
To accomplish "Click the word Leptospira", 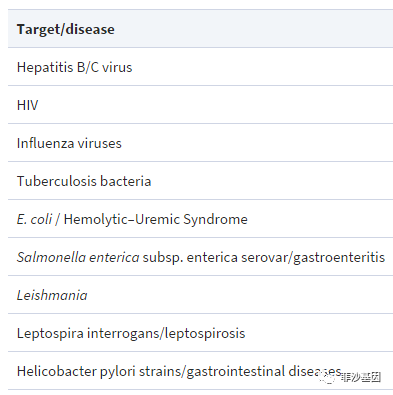I will 50,333.
